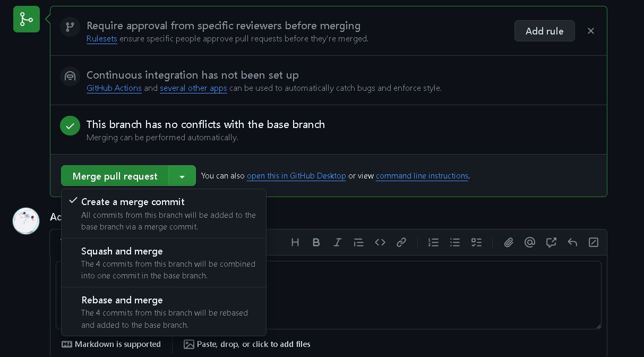Viewport: 644px width, 357px height.
Task: Click the Merge pull request button
Action: click(115, 176)
